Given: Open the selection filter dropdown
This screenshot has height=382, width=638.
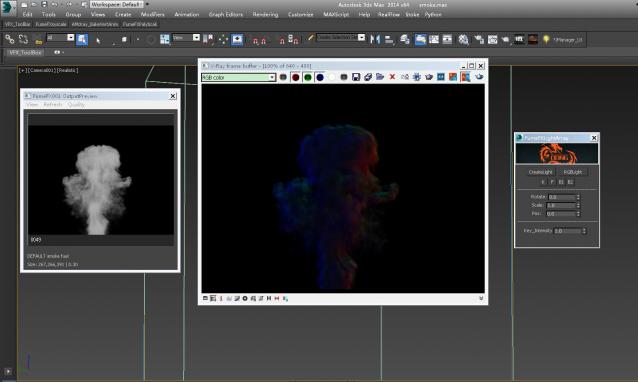Looking at the screenshot, I should pos(60,37).
